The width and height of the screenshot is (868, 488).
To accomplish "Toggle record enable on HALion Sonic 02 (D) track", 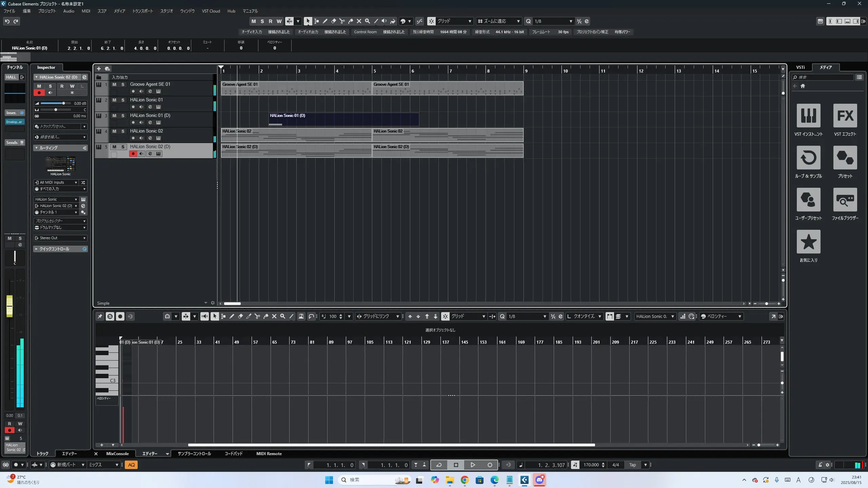I will pos(133,154).
